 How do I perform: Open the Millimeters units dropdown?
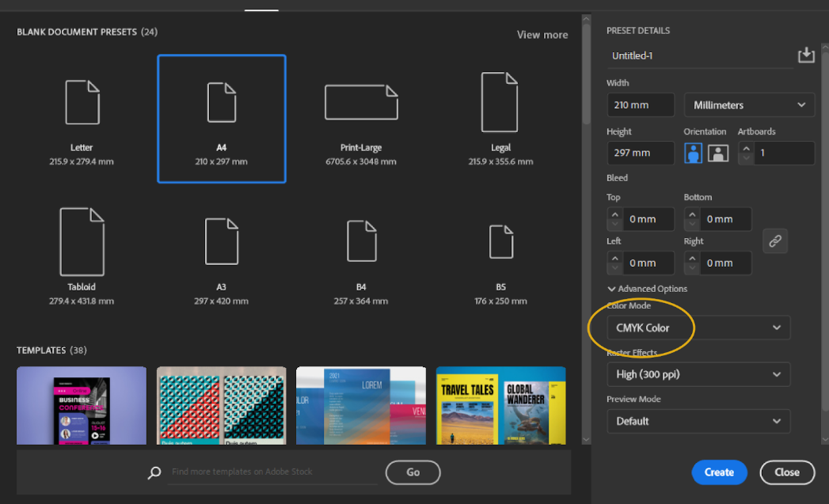click(748, 105)
